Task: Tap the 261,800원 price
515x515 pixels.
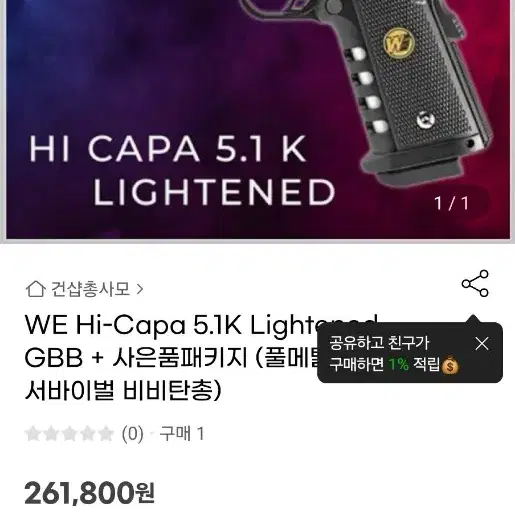Action: [89, 493]
